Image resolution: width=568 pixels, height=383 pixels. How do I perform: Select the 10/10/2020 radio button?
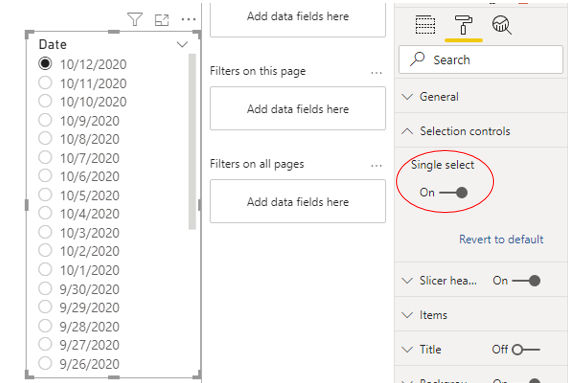pyautogui.click(x=45, y=101)
